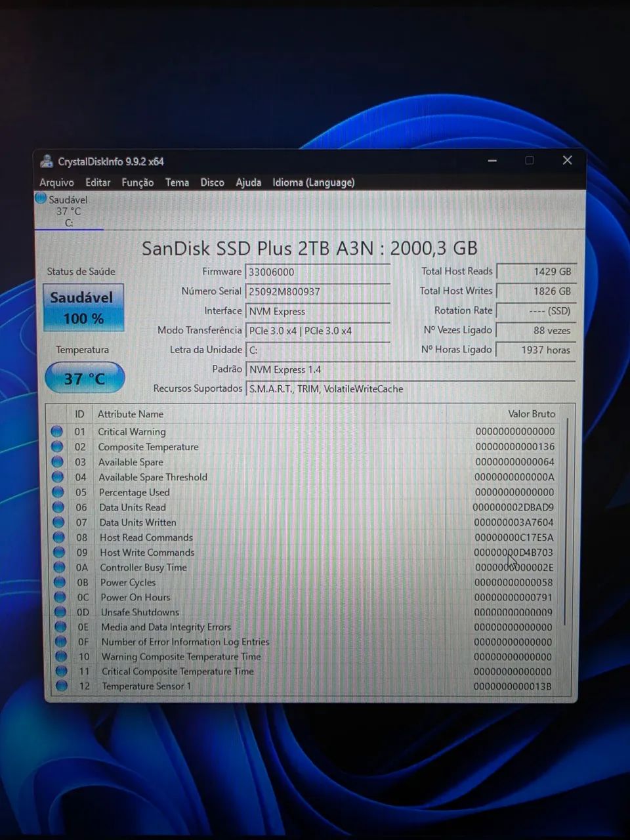Viewport: 630px width, 840px height.
Task: Click the status dot of Host Write Commands row
Action: [x=59, y=553]
